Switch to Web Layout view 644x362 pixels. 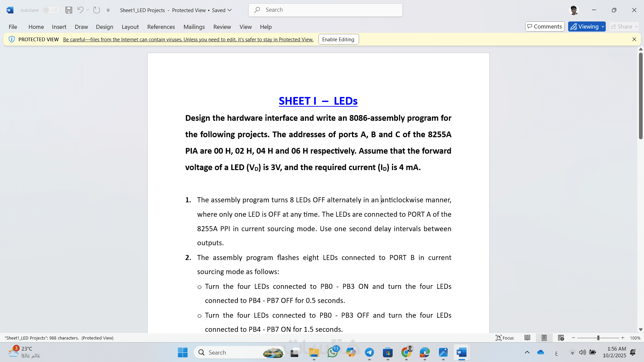coord(561,338)
